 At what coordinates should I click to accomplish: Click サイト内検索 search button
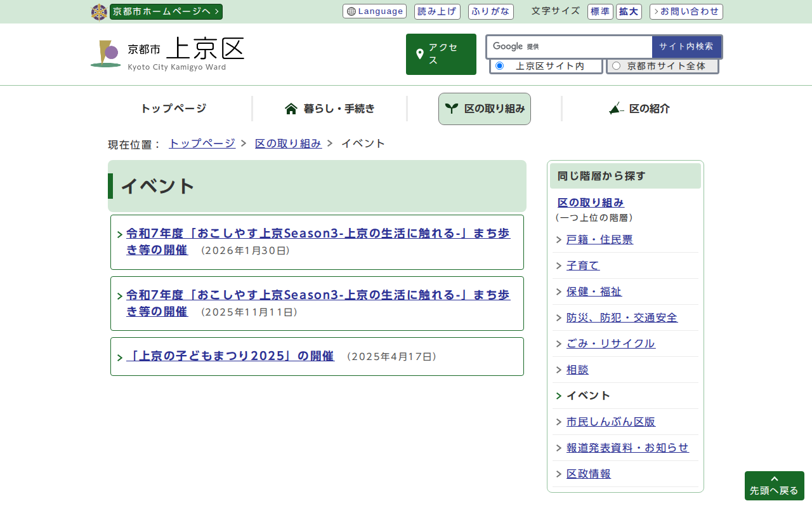pos(686,46)
